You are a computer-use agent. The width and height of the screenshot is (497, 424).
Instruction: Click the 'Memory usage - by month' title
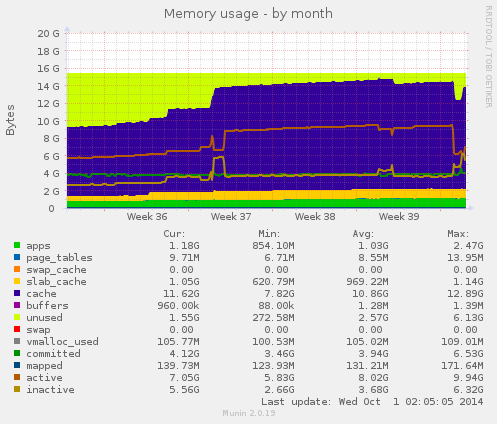click(x=248, y=14)
